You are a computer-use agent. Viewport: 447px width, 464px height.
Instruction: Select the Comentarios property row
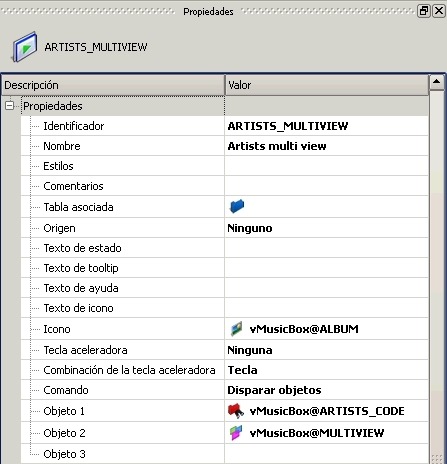(225, 186)
